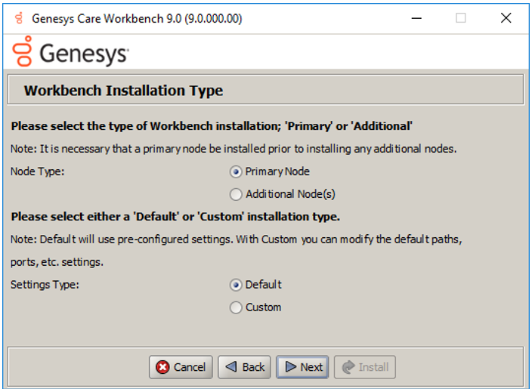Viewport: 532px width, 392px height.
Task: Click the Node Type label
Action: click(x=38, y=171)
